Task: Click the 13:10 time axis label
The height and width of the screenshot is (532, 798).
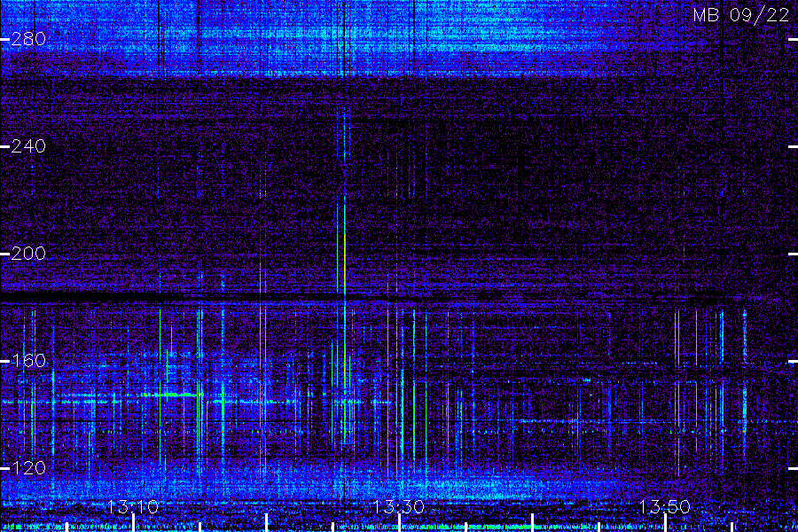Action: (x=133, y=507)
